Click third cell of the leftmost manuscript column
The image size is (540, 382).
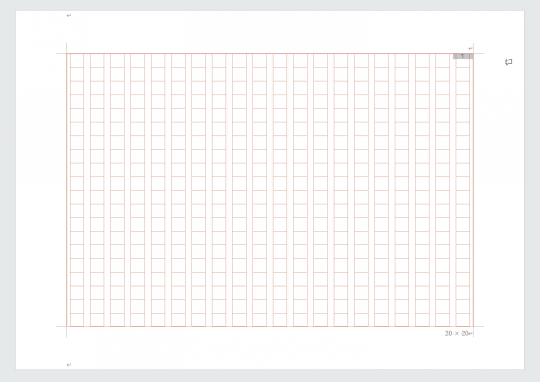point(77,88)
